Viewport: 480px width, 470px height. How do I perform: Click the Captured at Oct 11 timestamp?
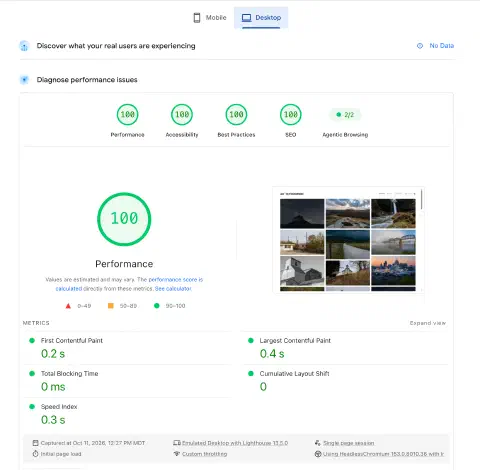point(93,443)
